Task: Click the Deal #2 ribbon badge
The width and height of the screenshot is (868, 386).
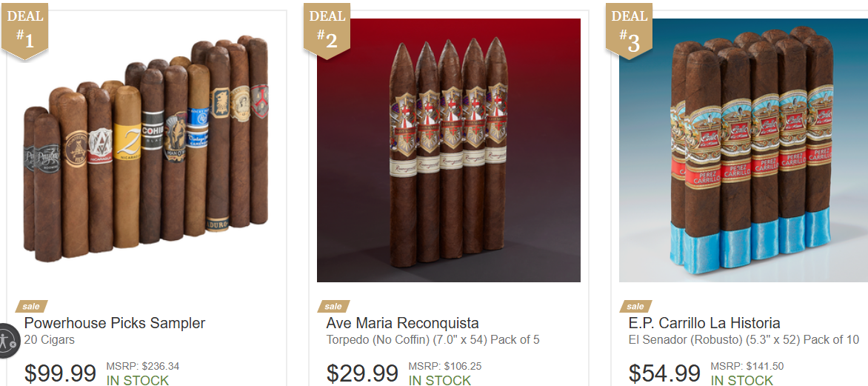Action: coord(327,30)
